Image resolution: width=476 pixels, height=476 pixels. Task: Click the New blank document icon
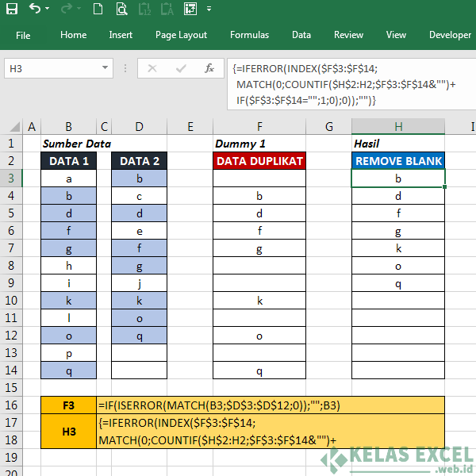point(98,9)
